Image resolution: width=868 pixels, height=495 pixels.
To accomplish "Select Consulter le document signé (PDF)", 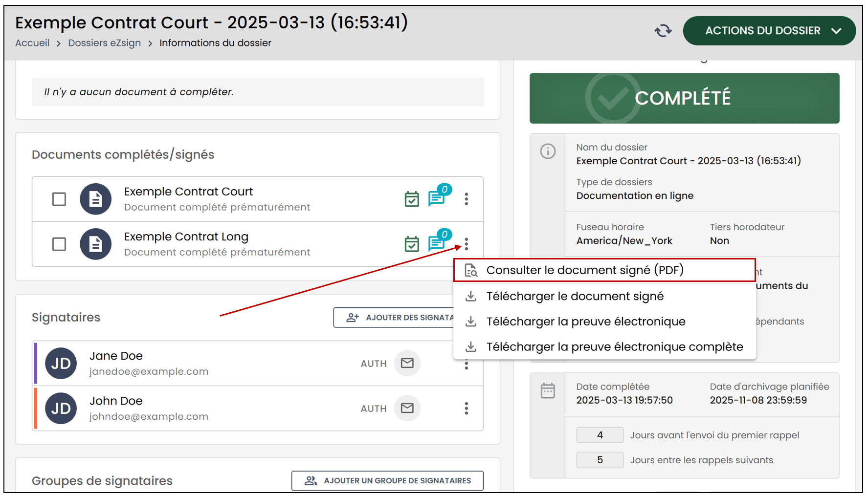I will coord(584,270).
